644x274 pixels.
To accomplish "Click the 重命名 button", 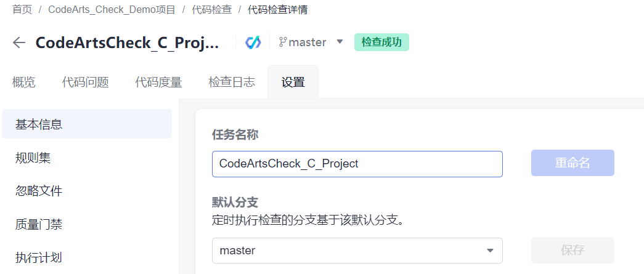I will pyautogui.click(x=573, y=163).
